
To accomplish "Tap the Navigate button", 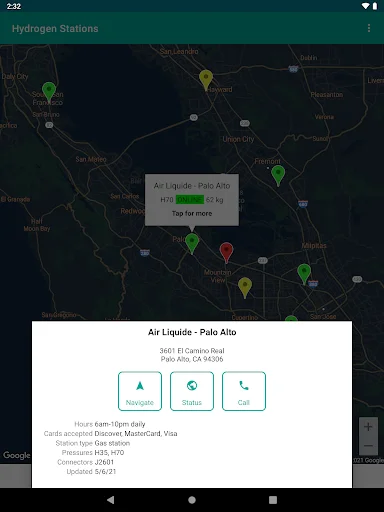I will [140, 391].
